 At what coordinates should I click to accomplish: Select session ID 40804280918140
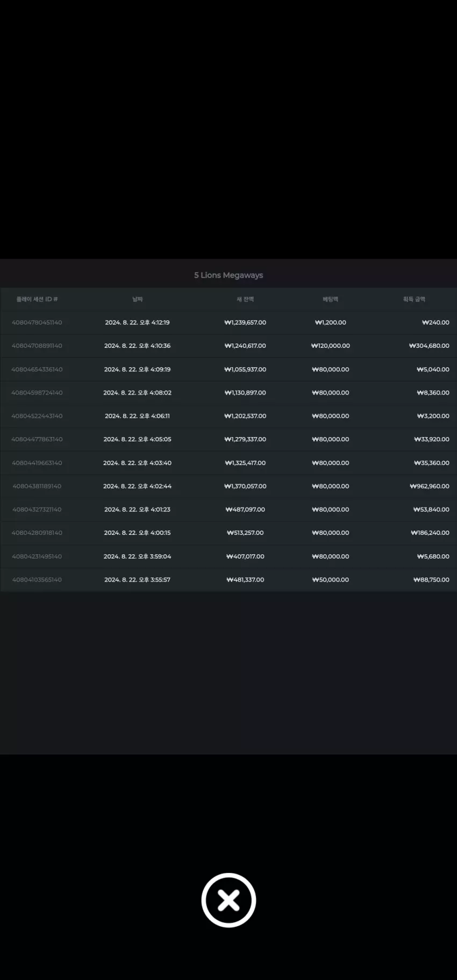click(37, 533)
